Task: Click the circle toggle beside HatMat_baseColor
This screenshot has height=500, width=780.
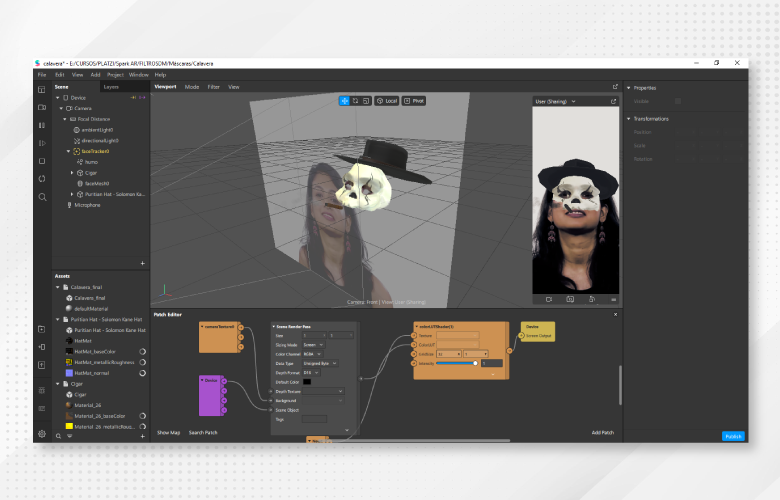Action: (143, 352)
